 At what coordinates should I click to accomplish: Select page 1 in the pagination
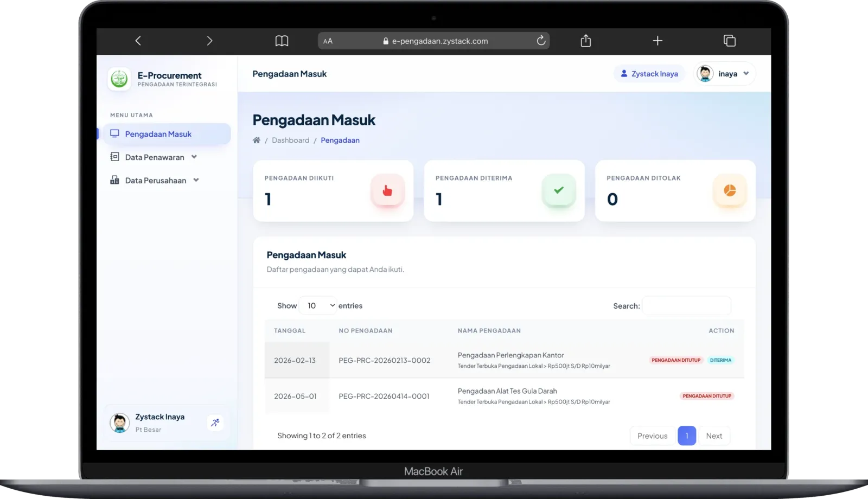click(x=687, y=436)
